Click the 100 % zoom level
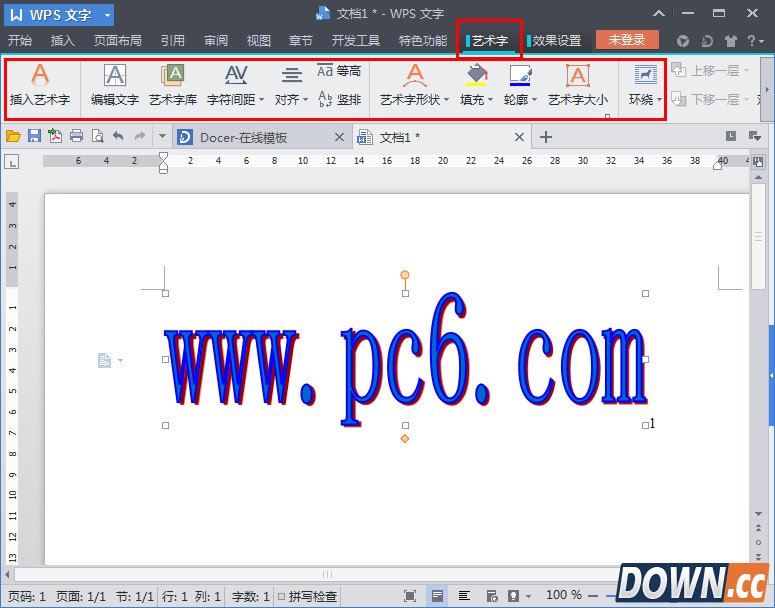775x608 pixels. click(563, 595)
